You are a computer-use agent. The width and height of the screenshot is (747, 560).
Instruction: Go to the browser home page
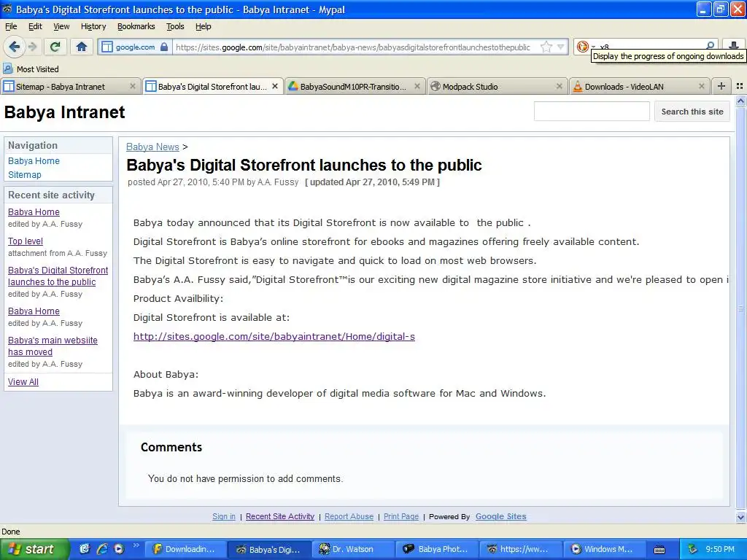point(82,47)
